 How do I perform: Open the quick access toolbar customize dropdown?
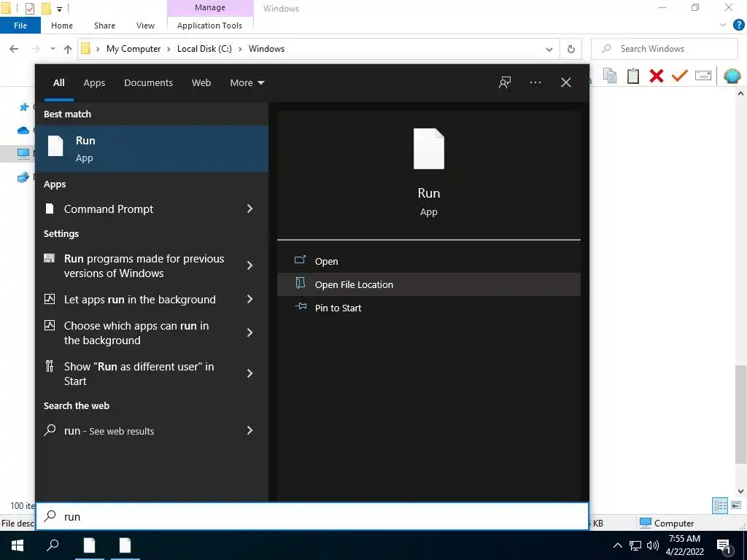click(59, 9)
